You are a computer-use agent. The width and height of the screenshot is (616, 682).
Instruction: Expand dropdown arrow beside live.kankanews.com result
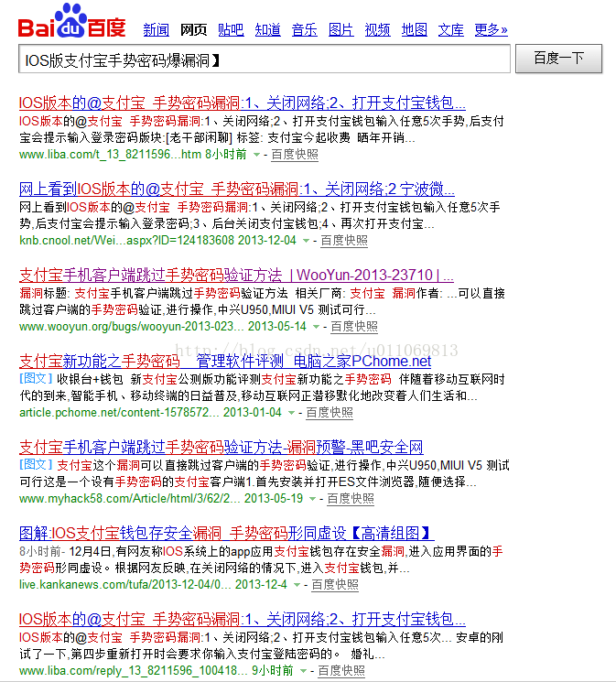(x=297, y=585)
